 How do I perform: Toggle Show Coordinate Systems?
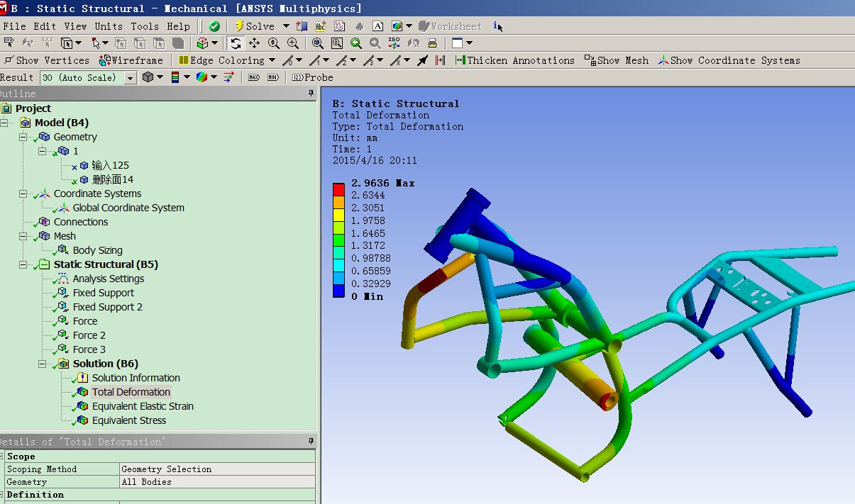(x=729, y=60)
